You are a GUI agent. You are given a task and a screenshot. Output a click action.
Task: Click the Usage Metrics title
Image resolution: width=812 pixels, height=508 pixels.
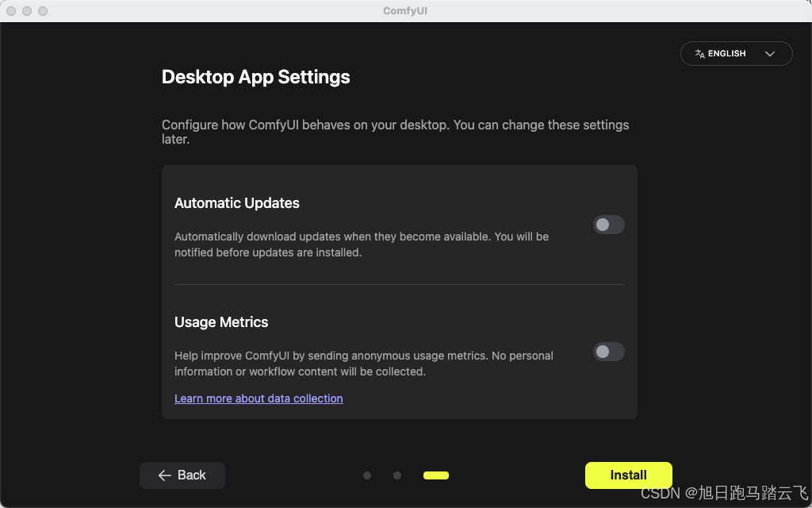coord(221,322)
